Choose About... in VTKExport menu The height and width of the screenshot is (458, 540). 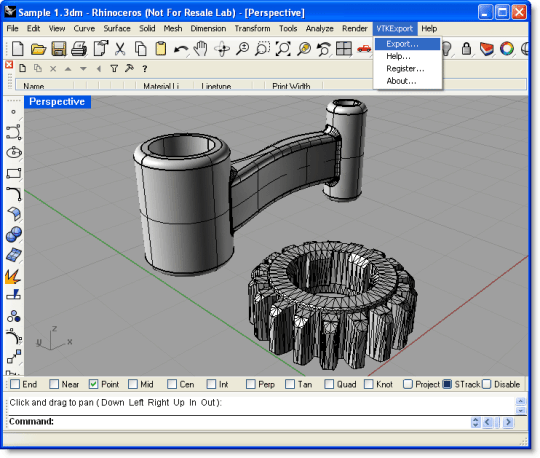click(407, 81)
